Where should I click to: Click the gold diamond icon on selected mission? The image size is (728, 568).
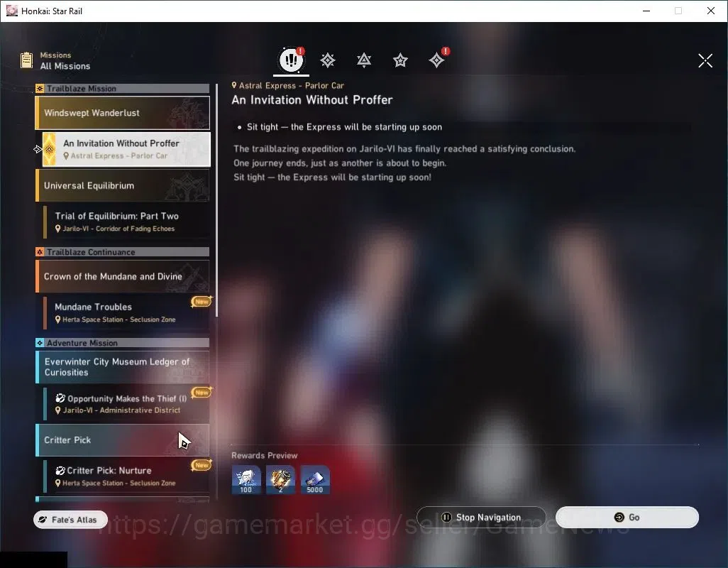click(49, 149)
